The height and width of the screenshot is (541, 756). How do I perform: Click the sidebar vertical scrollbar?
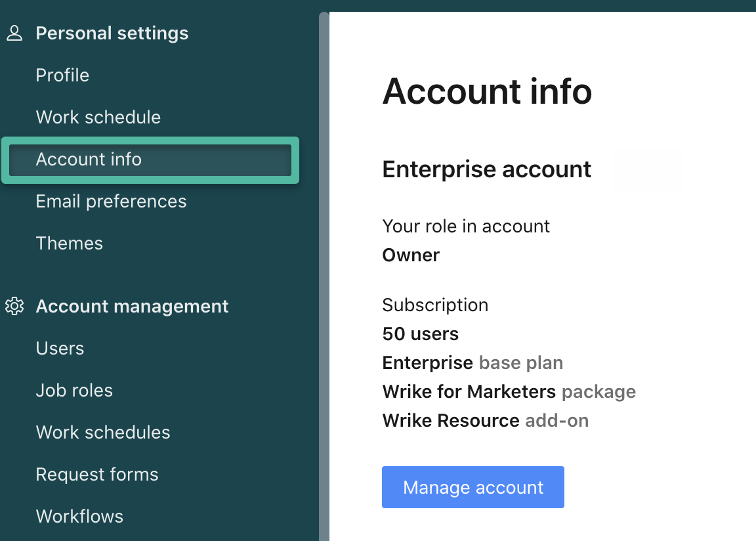[x=324, y=276]
